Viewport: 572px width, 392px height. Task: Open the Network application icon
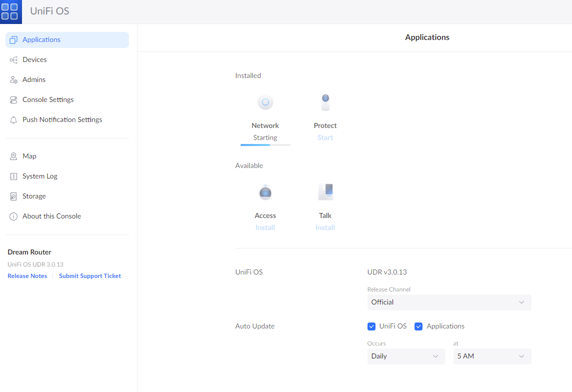[x=265, y=102]
